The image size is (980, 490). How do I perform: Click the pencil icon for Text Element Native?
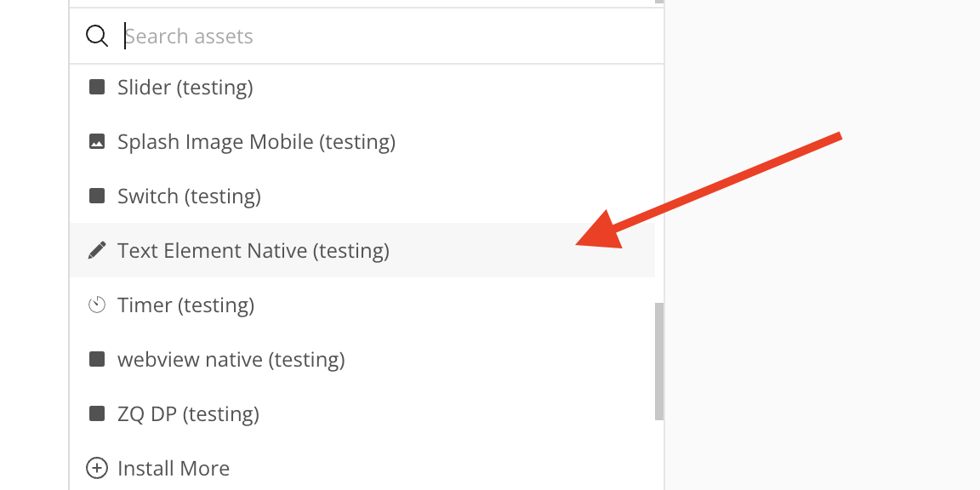[97, 250]
